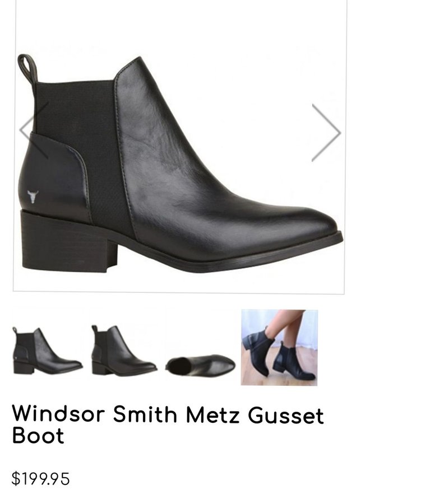Click the model's legs in the last thumbnail

pos(286,328)
